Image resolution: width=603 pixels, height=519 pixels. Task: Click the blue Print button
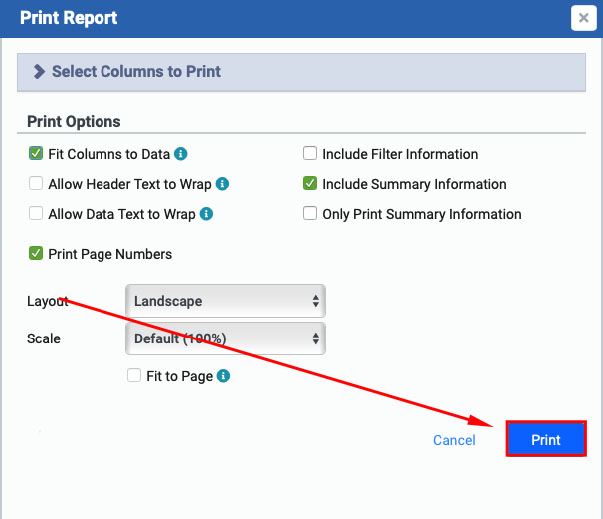pyautogui.click(x=546, y=439)
